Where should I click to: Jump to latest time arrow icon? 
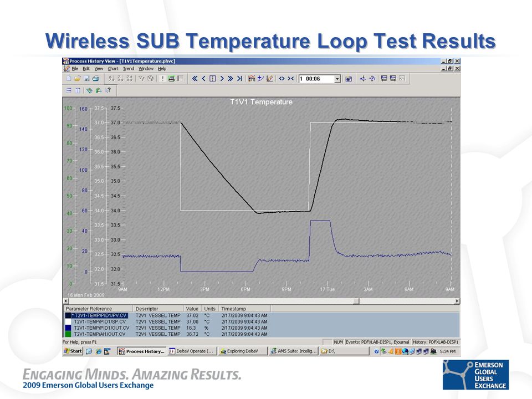pyautogui.click(x=239, y=79)
